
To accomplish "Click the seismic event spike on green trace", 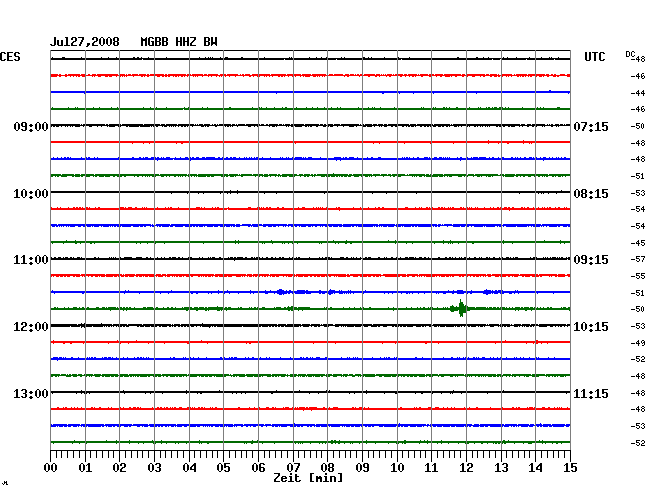I will (x=461, y=308).
